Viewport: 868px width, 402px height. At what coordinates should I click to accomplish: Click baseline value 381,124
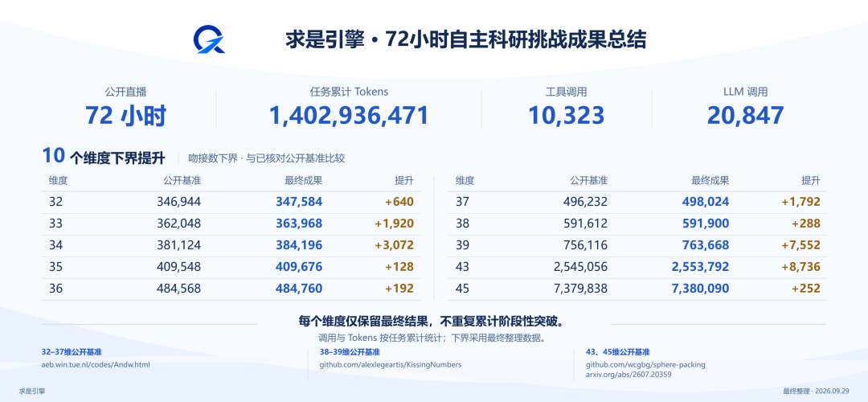178,245
